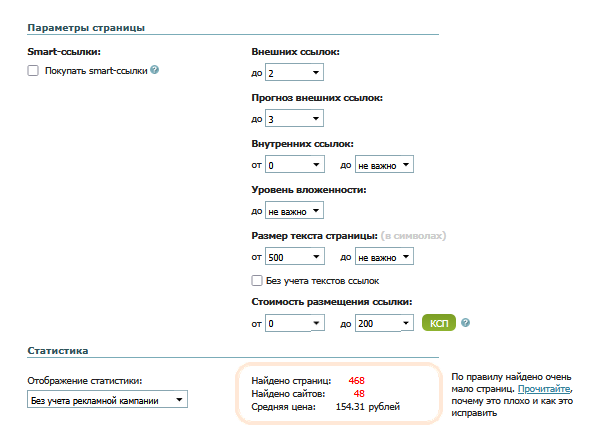Screen dimensions: 601x432
Task: Click the red 48 sites found value
Action: click(359, 393)
